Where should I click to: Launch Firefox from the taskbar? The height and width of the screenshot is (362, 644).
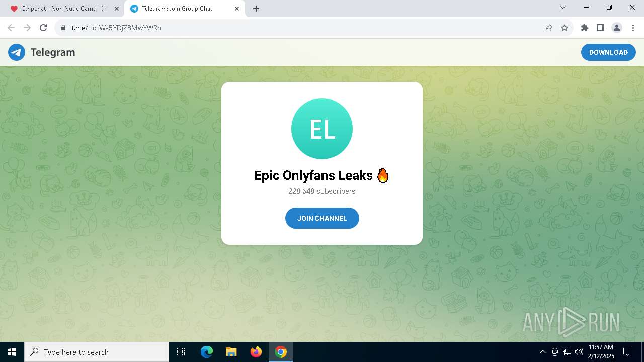(x=256, y=352)
